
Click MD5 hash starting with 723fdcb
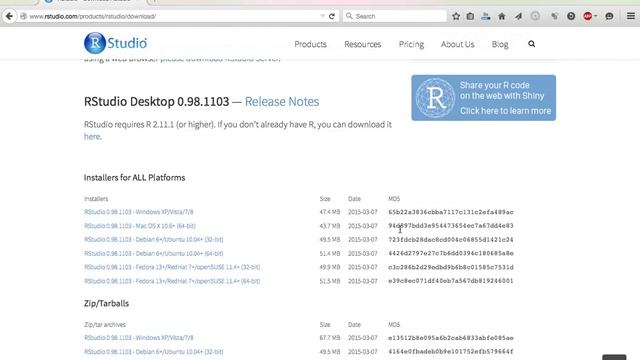click(451, 240)
